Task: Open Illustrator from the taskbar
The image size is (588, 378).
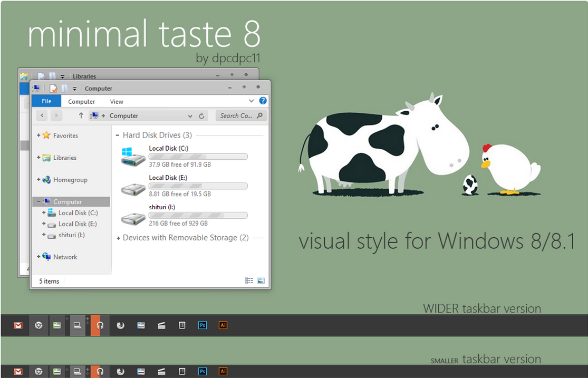Action: pos(223,325)
